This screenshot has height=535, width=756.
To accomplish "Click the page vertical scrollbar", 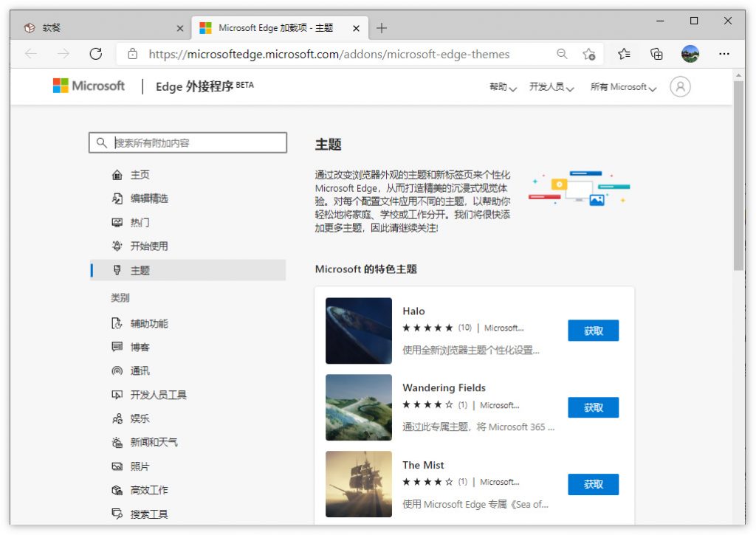I will [x=738, y=176].
